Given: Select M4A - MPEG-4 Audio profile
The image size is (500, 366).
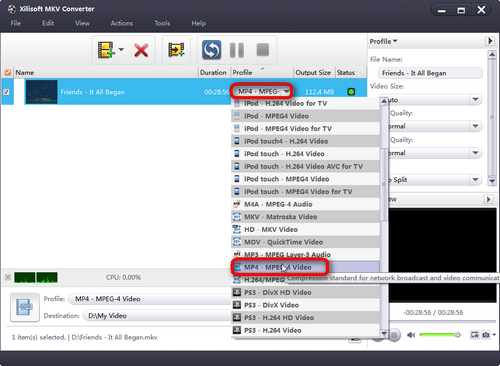Looking at the screenshot, I should click(305, 204).
